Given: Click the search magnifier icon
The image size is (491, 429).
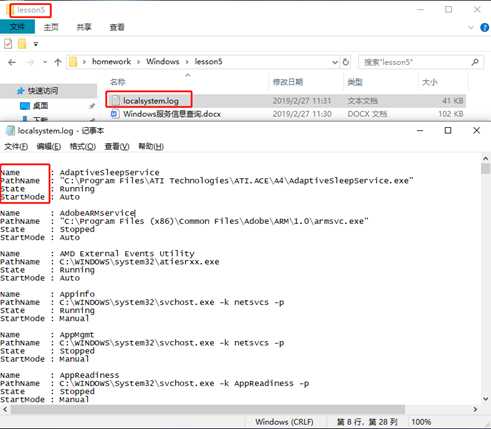Looking at the screenshot, I should point(475,62).
